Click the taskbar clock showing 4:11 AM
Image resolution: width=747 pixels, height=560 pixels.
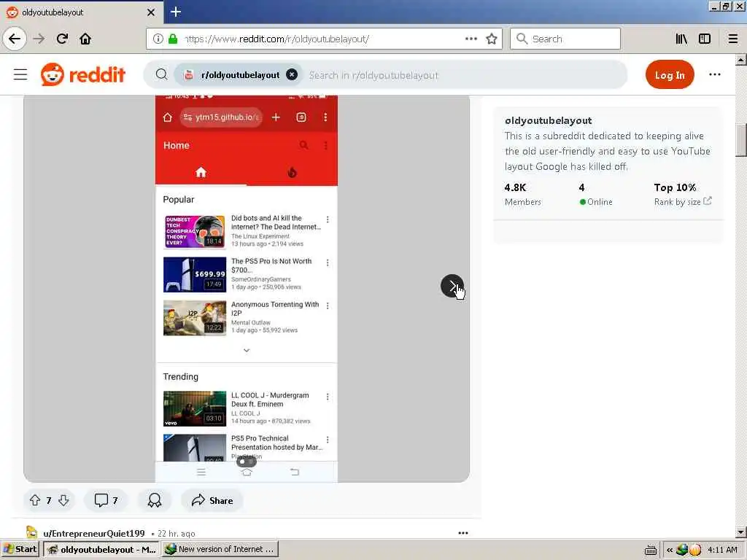click(x=722, y=550)
